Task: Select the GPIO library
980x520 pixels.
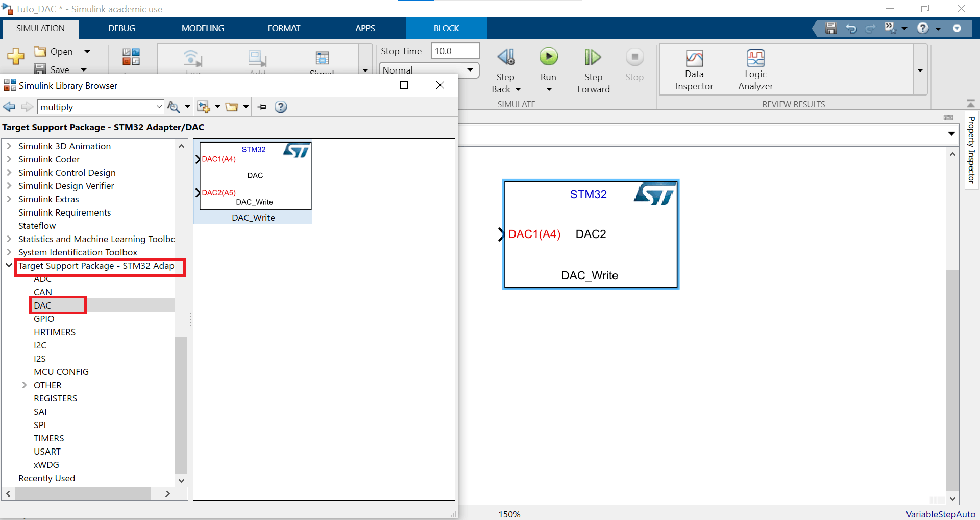Action: [x=44, y=319]
